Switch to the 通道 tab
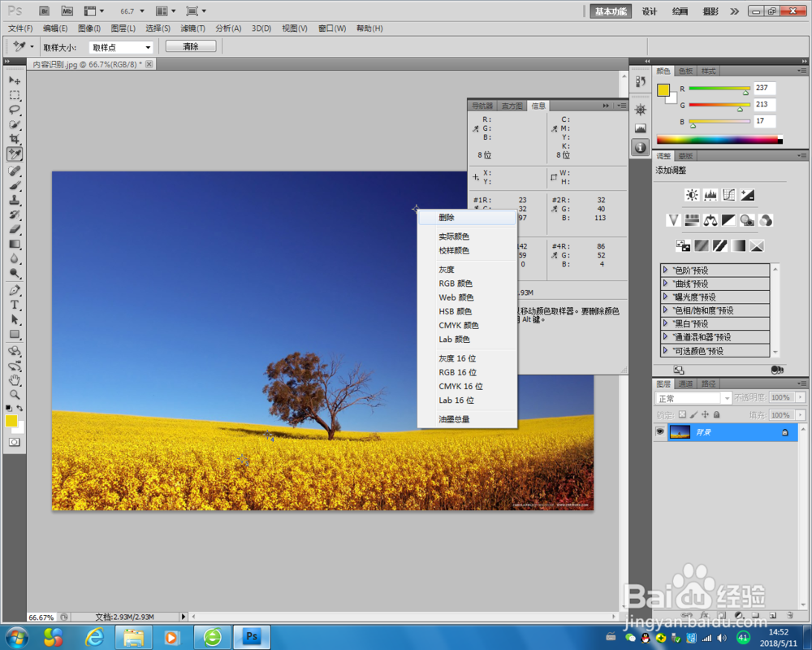 (x=685, y=383)
